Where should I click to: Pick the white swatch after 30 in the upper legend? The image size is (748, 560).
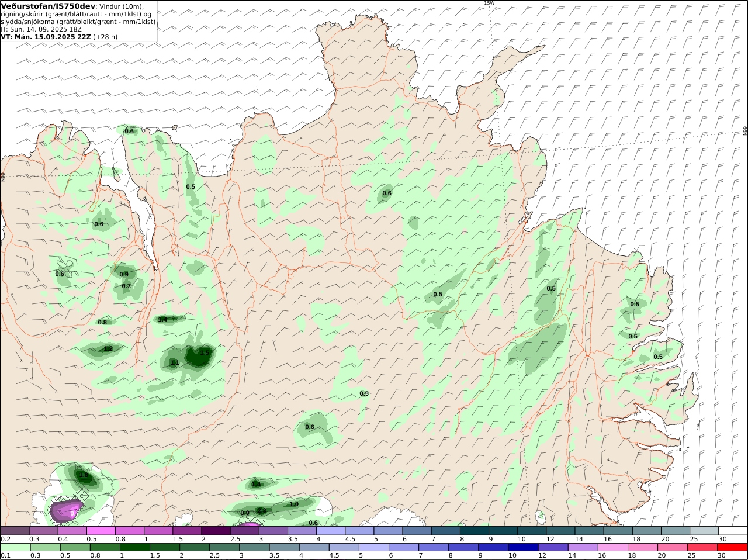733,531
